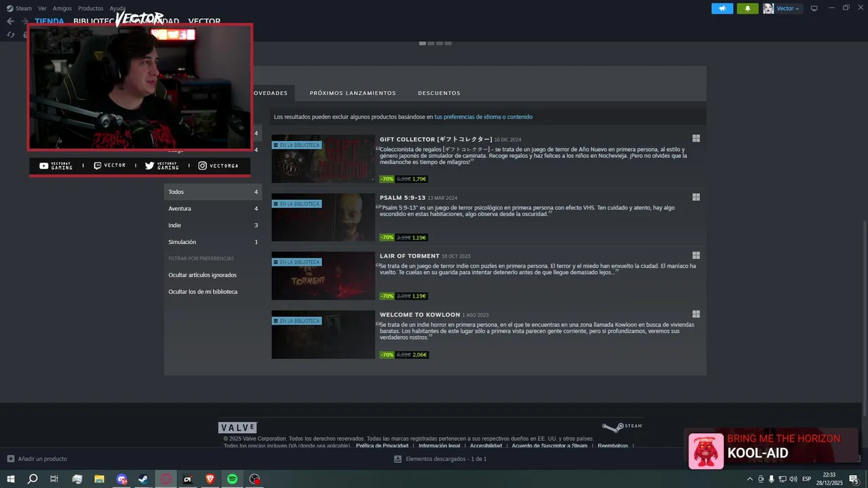The width and height of the screenshot is (868, 488).
Task: Click Lair of Torment -70% discount price
Action: pyautogui.click(x=387, y=296)
